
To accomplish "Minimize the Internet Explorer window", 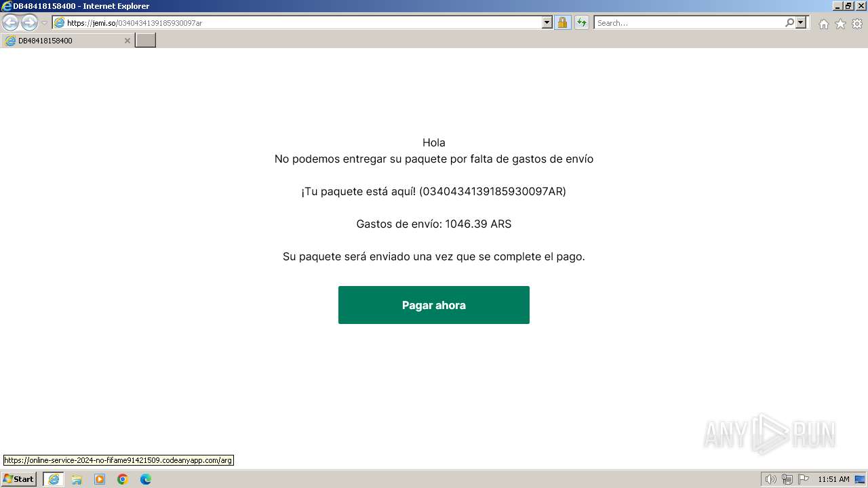I will tap(837, 6).
